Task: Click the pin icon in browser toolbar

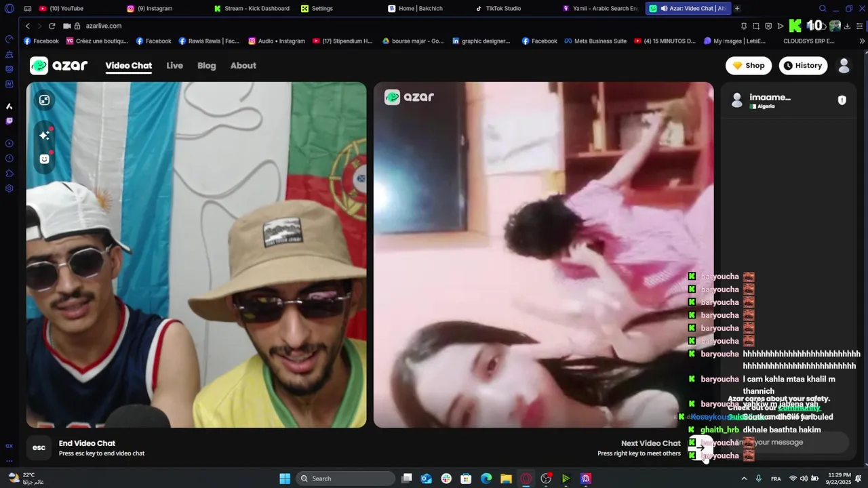Action: pyautogui.click(x=744, y=26)
